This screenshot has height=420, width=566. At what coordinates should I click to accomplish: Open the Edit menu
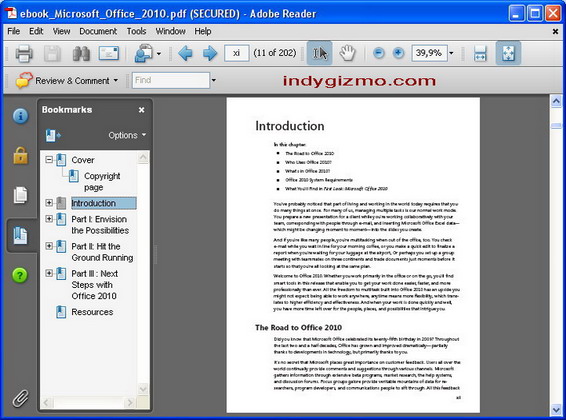coord(36,31)
